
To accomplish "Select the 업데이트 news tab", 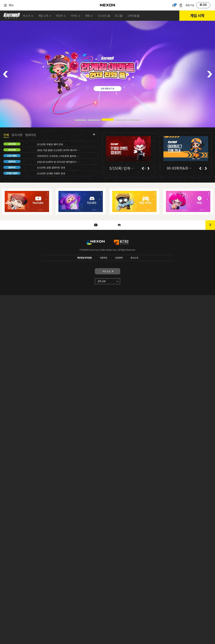I will (x=30, y=135).
